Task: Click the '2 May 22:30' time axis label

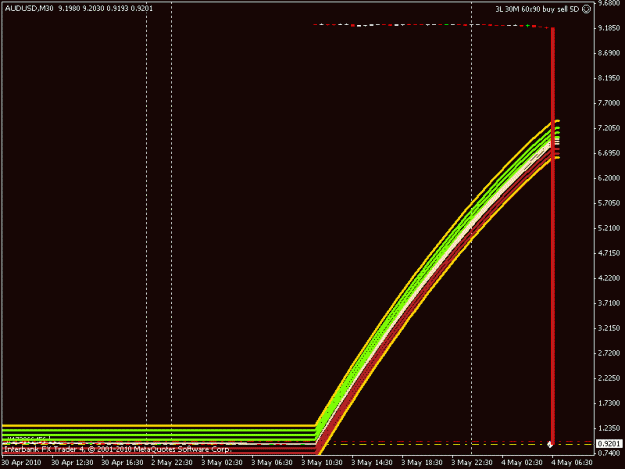Action: coord(172,463)
